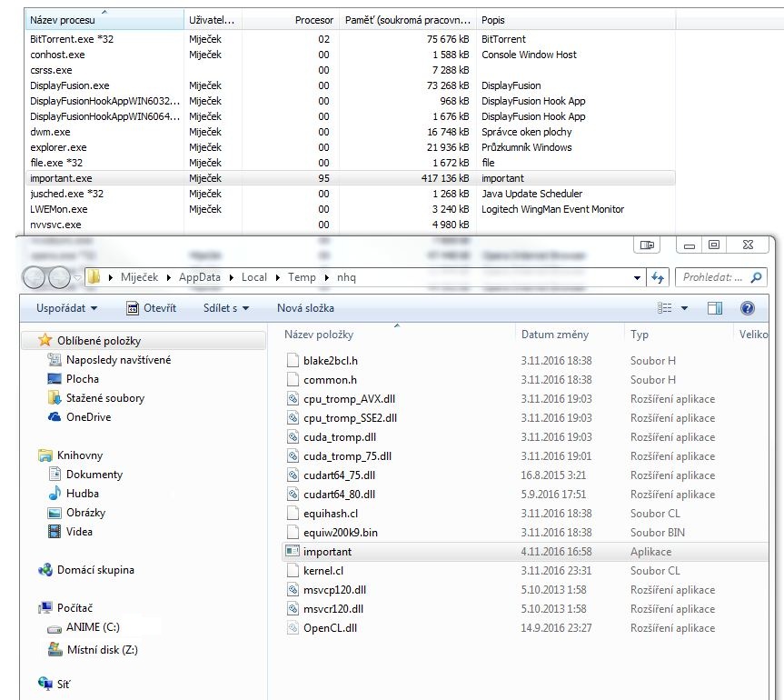This screenshot has height=700, width=784.
Task: Click the Back navigation arrow in Explorer
Action: coord(35,277)
